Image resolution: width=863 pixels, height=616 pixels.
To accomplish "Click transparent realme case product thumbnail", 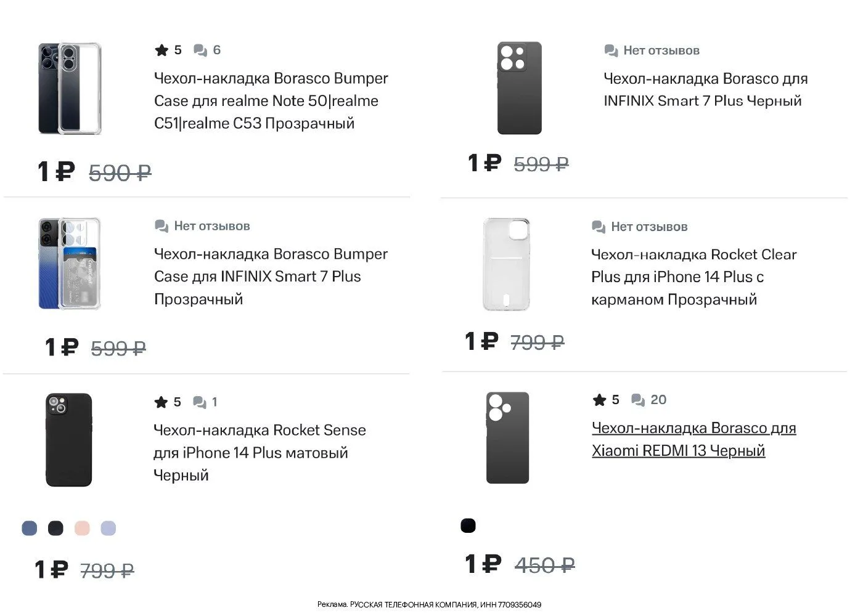I will pos(70,89).
